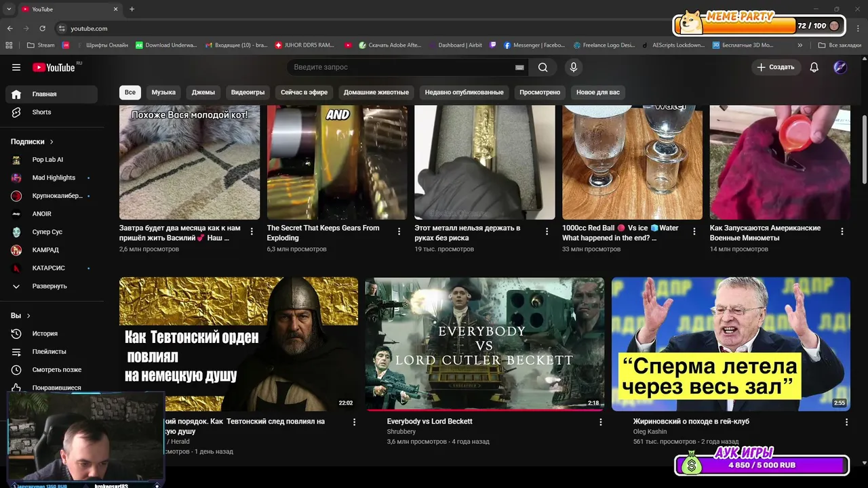The image size is (868, 488).
Task: Play the Похоже Вася молодой кот short
Action: 189,163
